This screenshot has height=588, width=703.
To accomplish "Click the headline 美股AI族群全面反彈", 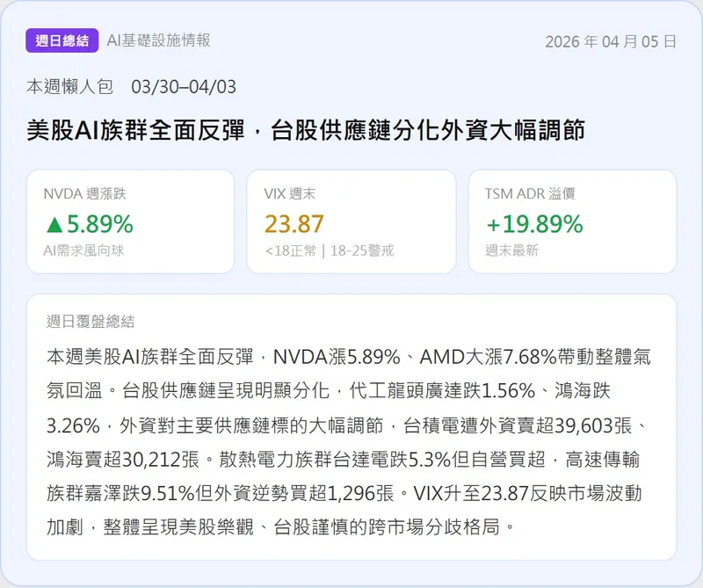I will 136,130.
